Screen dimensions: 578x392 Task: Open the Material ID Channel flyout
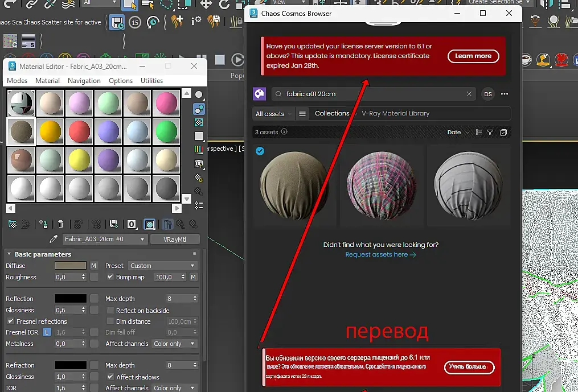tap(132, 224)
